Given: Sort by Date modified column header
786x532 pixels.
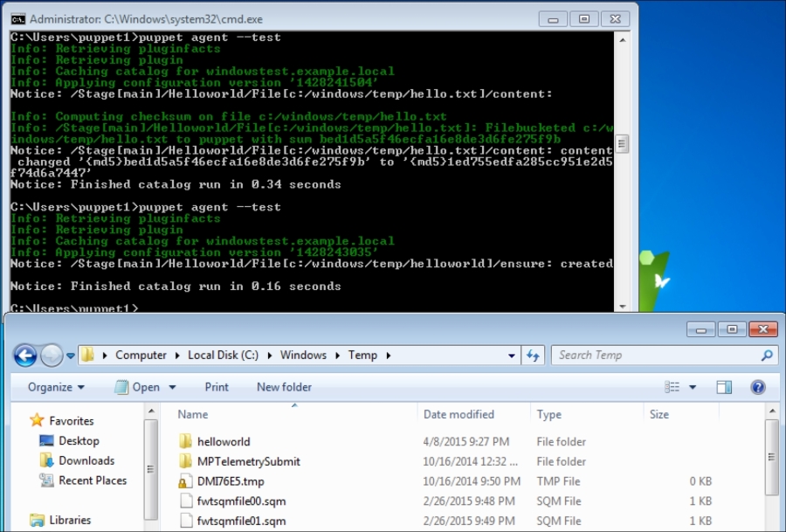Looking at the screenshot, I should click(x=458, y=415).
